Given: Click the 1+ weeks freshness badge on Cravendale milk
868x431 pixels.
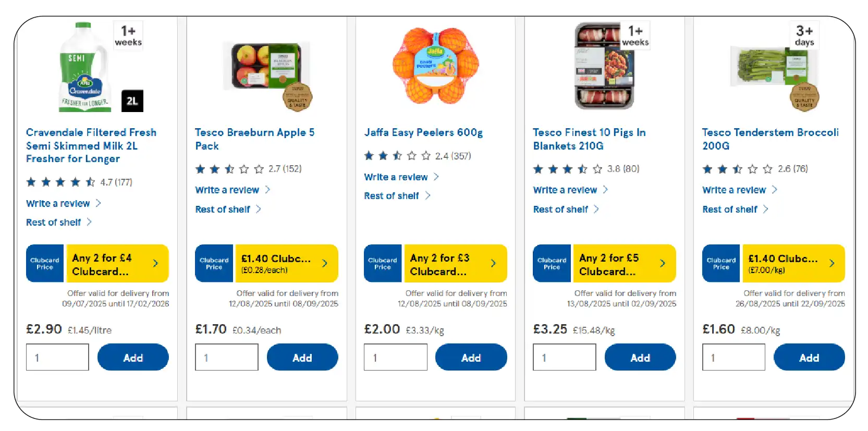Looking at the screenshot, I should click(127, 35).
